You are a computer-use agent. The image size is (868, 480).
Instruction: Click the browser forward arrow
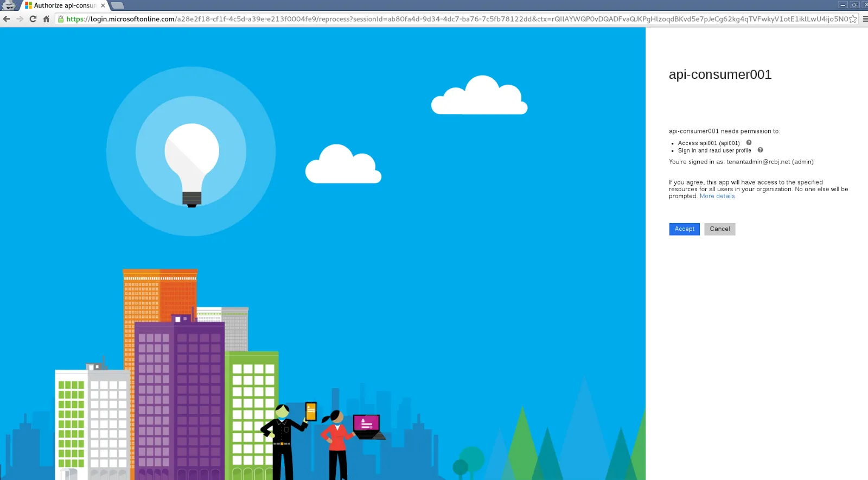tap(20, 19)
